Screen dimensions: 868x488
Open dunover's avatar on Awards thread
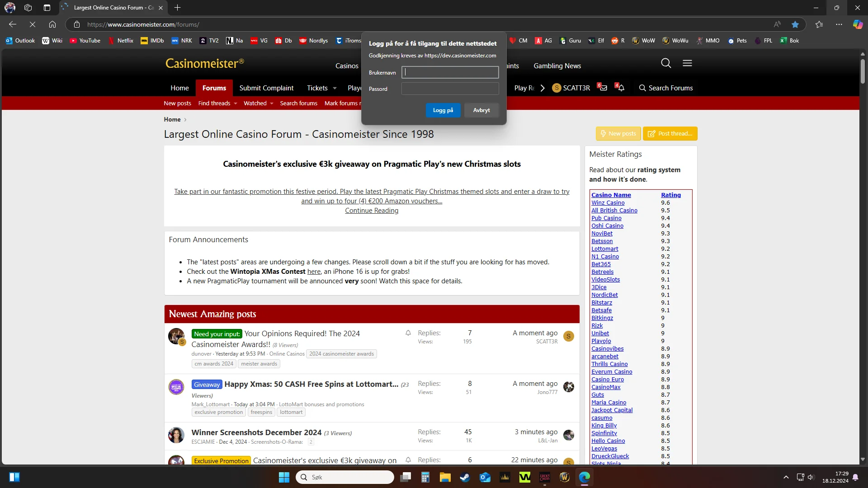(176, 336)
